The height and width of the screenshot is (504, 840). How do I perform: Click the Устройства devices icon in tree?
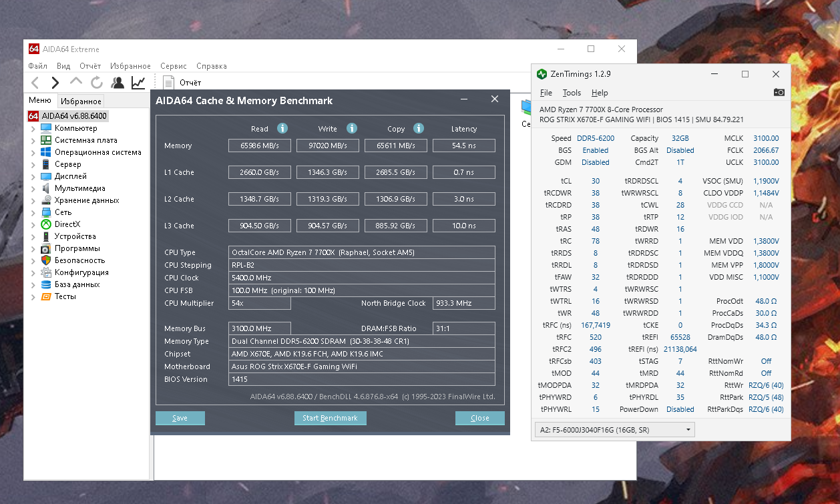pos(46,236)
